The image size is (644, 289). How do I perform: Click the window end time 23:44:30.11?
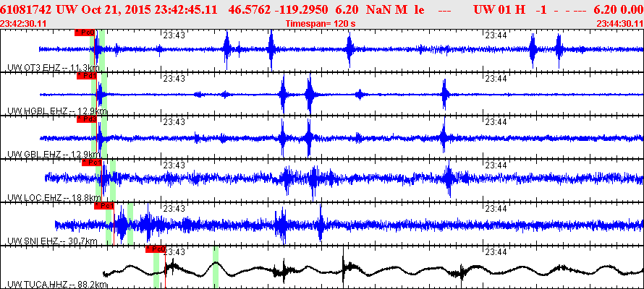[x=620, y=23]
